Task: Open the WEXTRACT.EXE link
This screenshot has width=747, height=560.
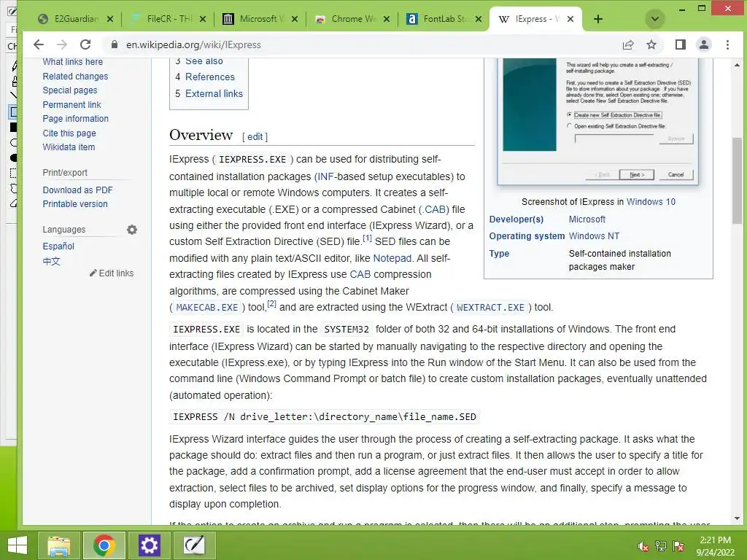Action: [x=490, y=308]
